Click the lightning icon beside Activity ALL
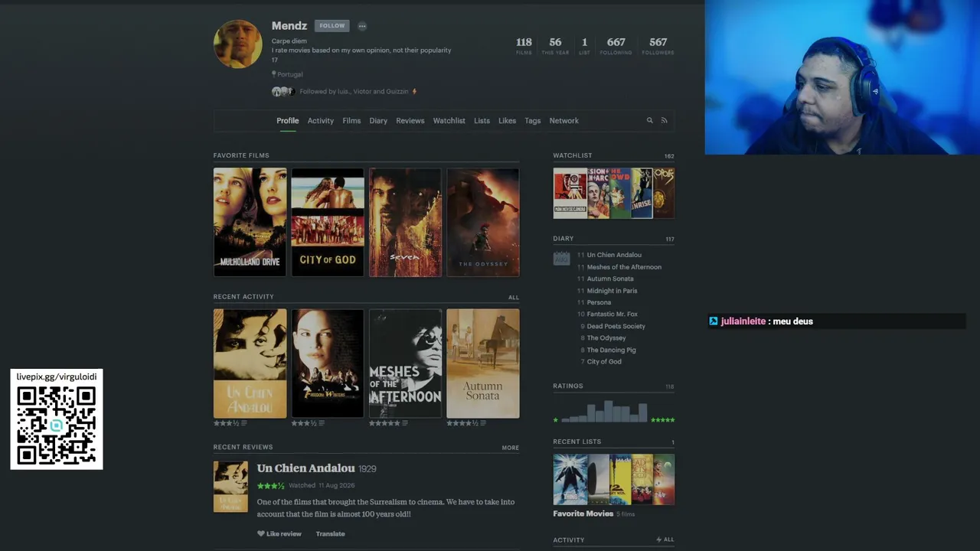The width and height of the screenshot is (980, 551). pos(658,540)
